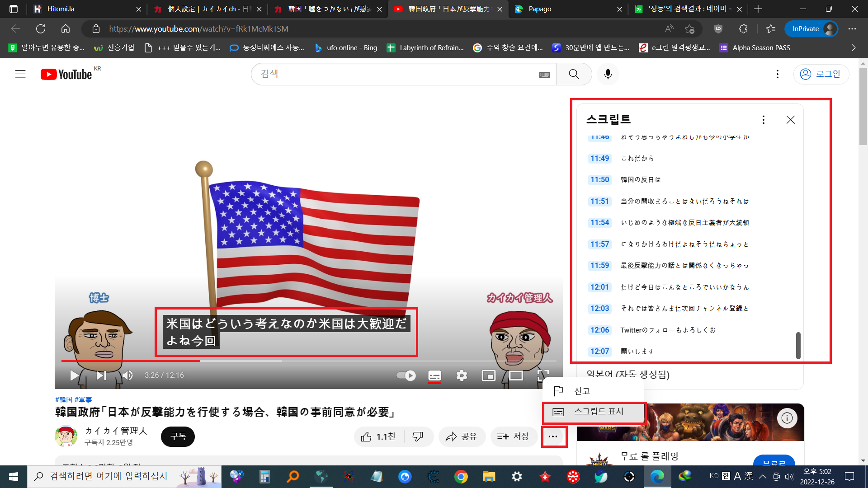Toggle the autoplay switch
This screenshot has width=868, height=488.
click(406, 375)
